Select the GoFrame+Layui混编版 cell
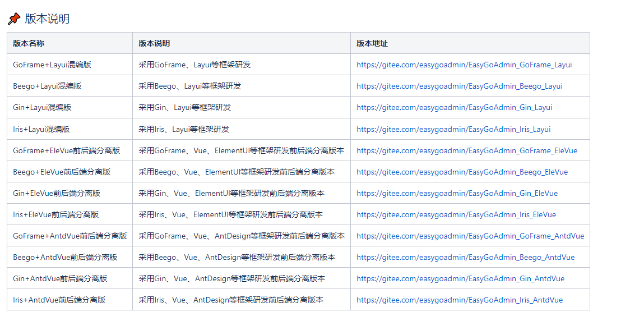Screen dimensions: 644x325 point(70,65)
